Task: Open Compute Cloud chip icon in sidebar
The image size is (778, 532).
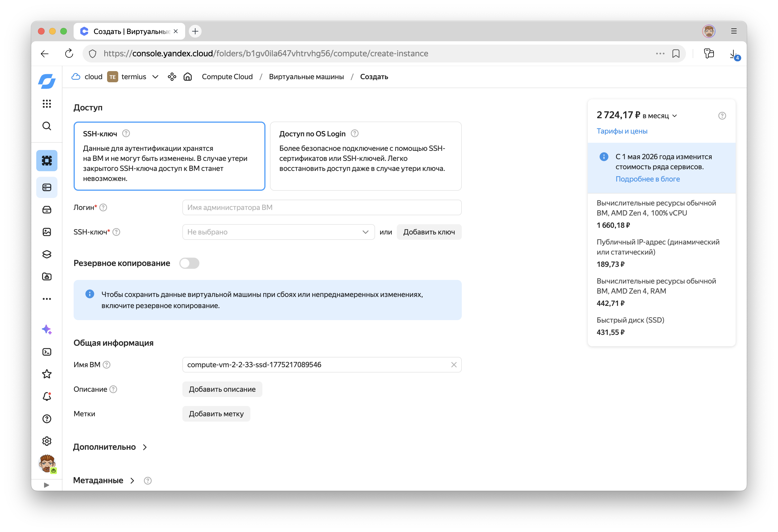Action: 47,161
